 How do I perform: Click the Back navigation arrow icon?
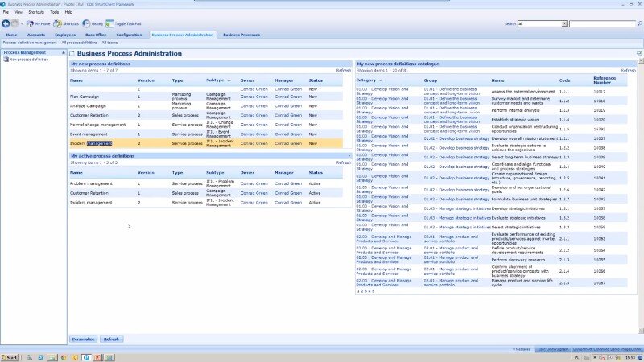click(x=6, y=24)
